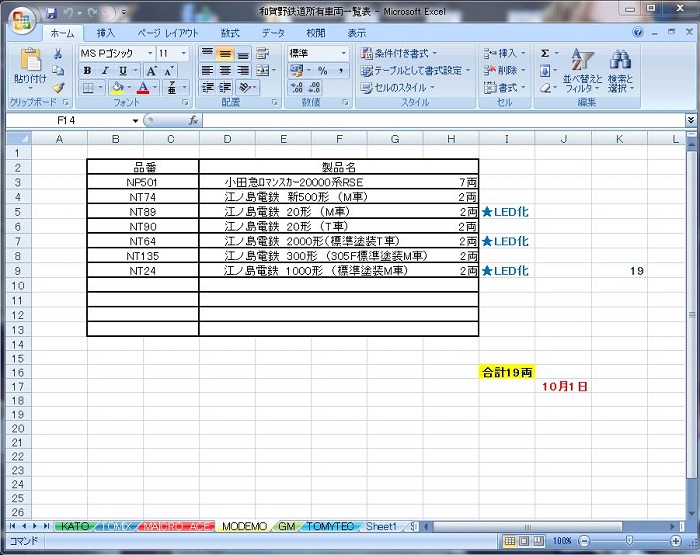Open format as table dropdown
The image size is (700, 555).
pos(416,71)
